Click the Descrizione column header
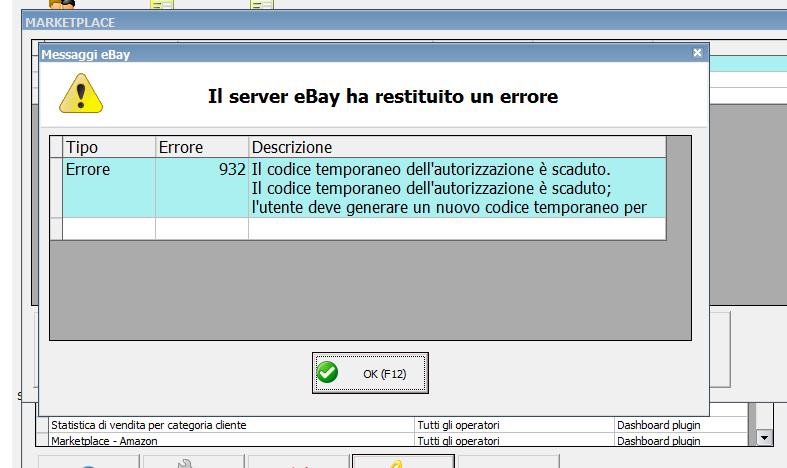The image size is (787, 468). 457,147
